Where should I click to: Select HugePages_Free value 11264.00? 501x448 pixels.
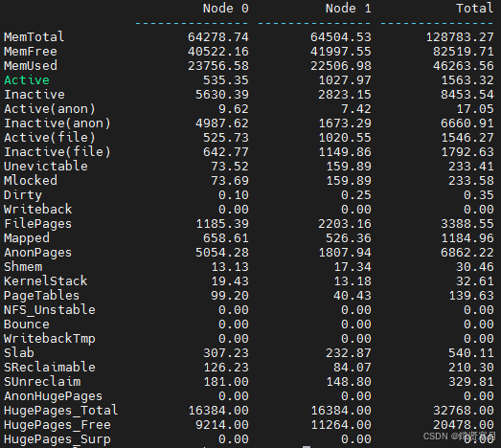pyautogui.click(x=341, y=425)
